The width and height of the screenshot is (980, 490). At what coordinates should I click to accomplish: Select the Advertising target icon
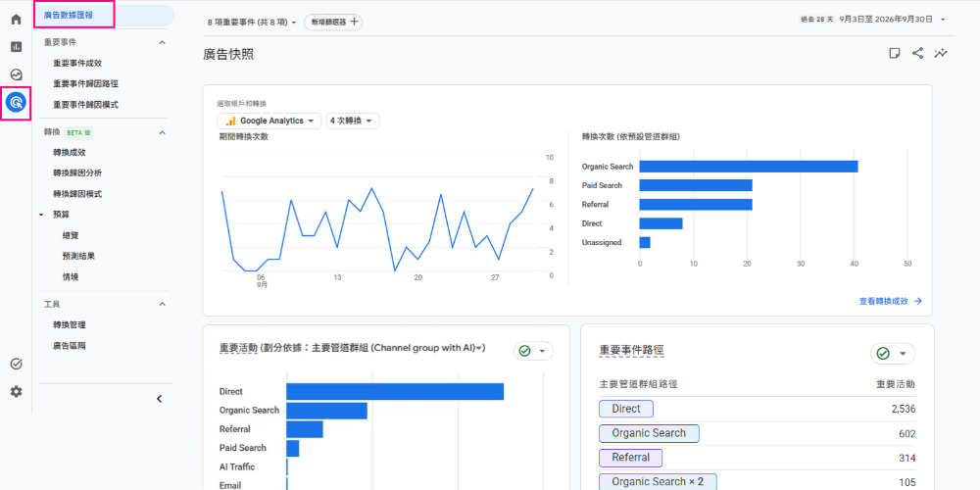click(17, 101)
